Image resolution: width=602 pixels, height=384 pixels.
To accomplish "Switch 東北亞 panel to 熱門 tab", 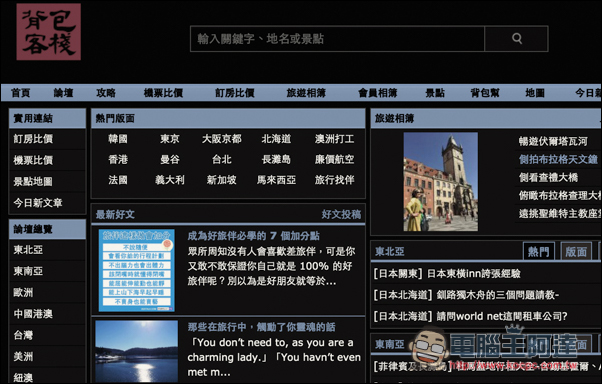I will [539, 252].
